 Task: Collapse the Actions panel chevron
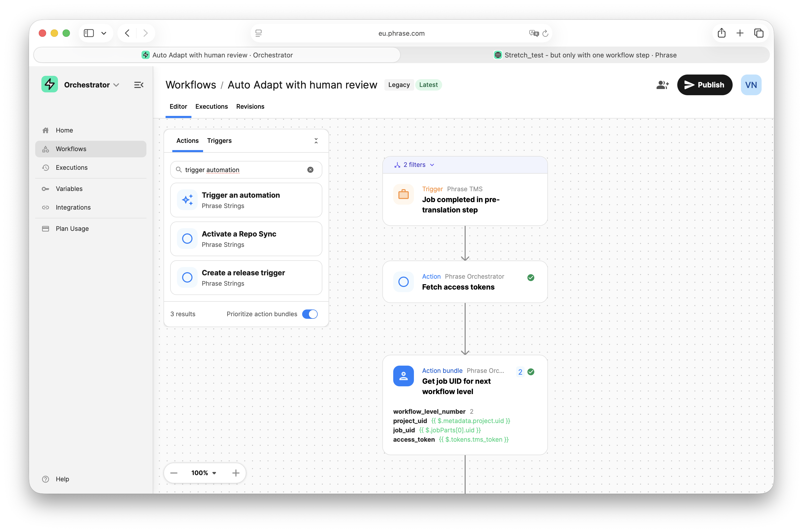[316, 141]
